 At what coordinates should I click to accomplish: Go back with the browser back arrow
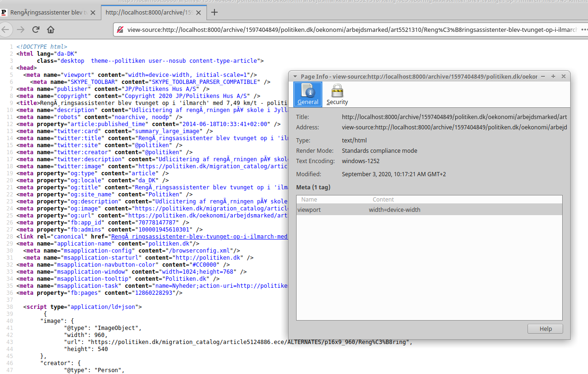[x=6, y=30]
